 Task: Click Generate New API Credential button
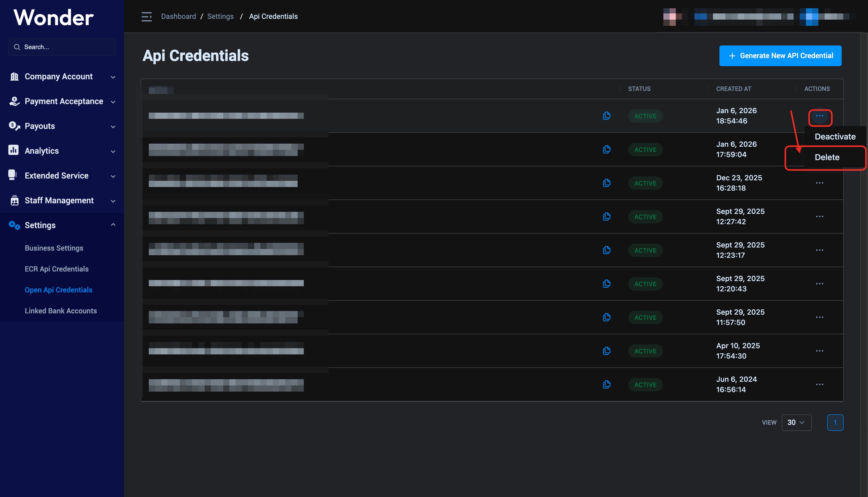780,56
